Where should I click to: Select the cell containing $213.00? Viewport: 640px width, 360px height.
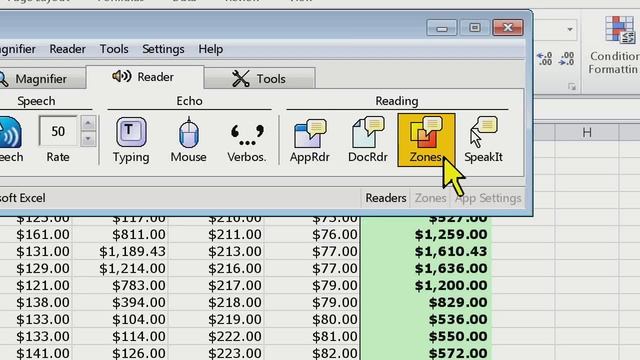pos(217,251)
